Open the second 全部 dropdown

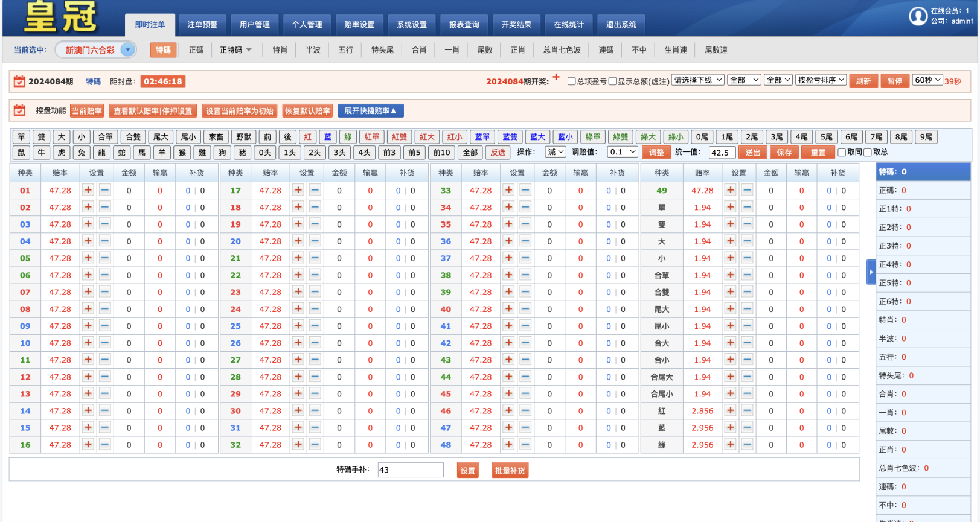click(778, 80)
